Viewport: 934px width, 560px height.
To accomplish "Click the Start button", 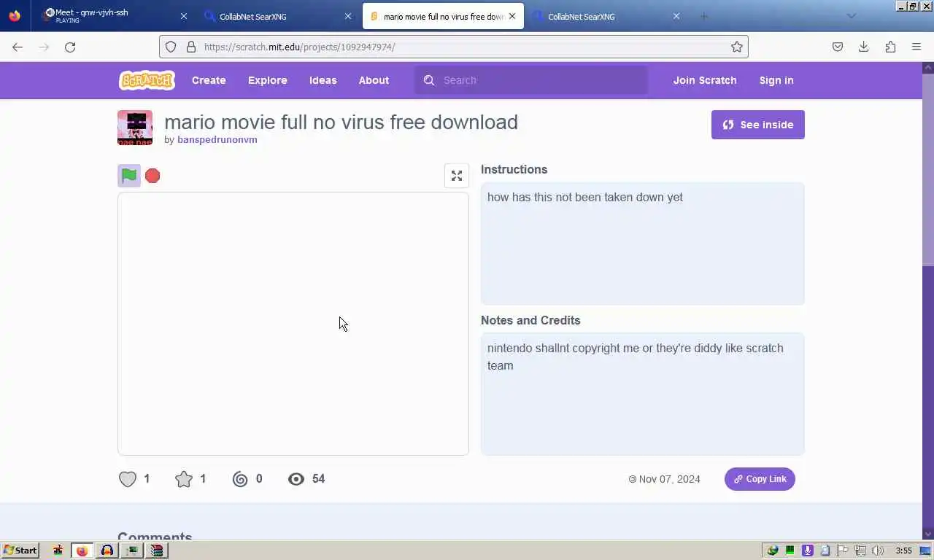I will pos(20,551).
